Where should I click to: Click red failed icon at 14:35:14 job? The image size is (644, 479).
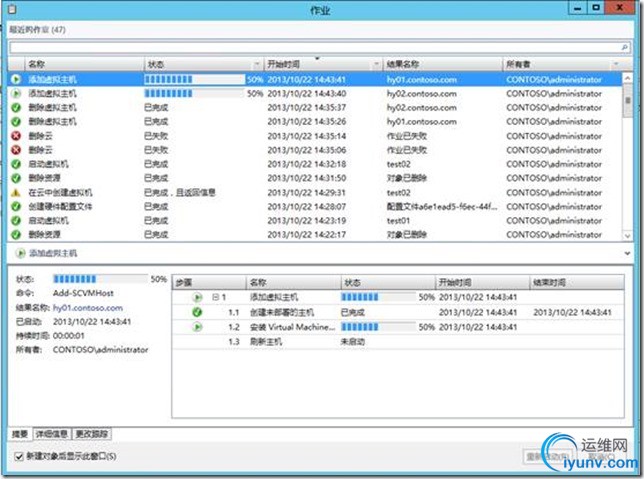point(16,136)
